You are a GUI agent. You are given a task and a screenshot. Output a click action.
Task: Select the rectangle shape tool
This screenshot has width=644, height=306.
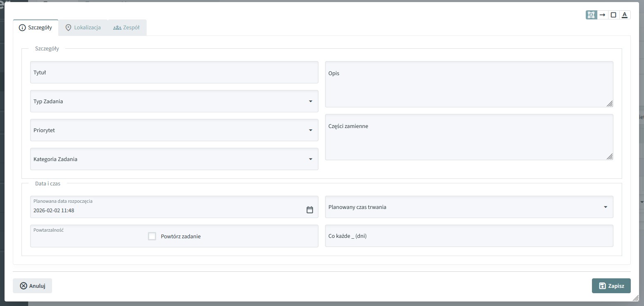pyautogui.click(x=613, y=15)
